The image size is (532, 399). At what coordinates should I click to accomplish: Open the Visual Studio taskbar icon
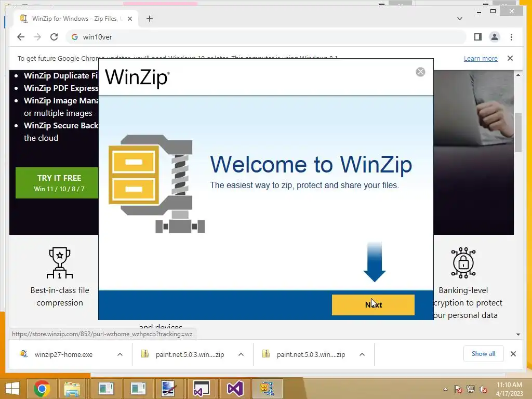coord(235,389)
